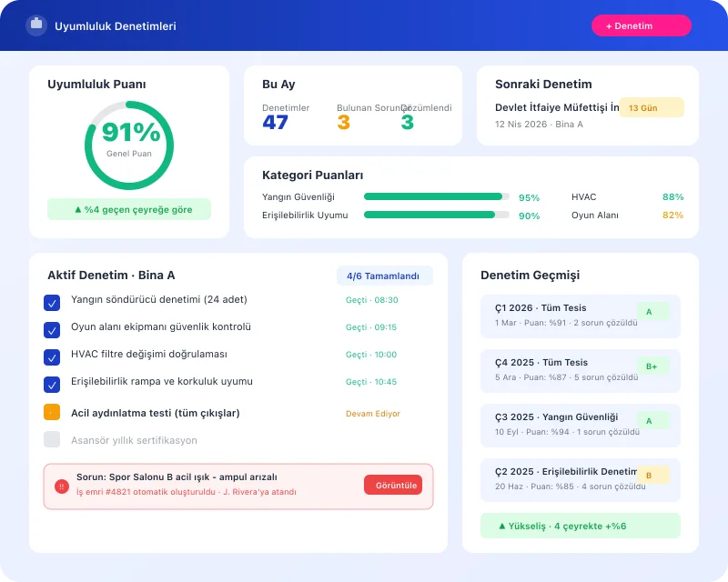Click the A grade badge on Ç1 2026
Viewport: 728px width, 582px height.
[652, 311]
